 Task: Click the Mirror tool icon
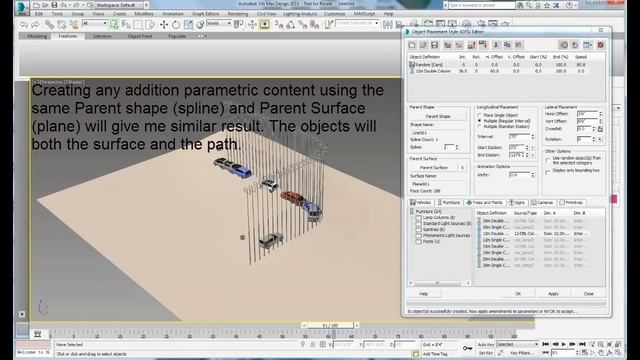pyautogui.click(x=388, y=24)
